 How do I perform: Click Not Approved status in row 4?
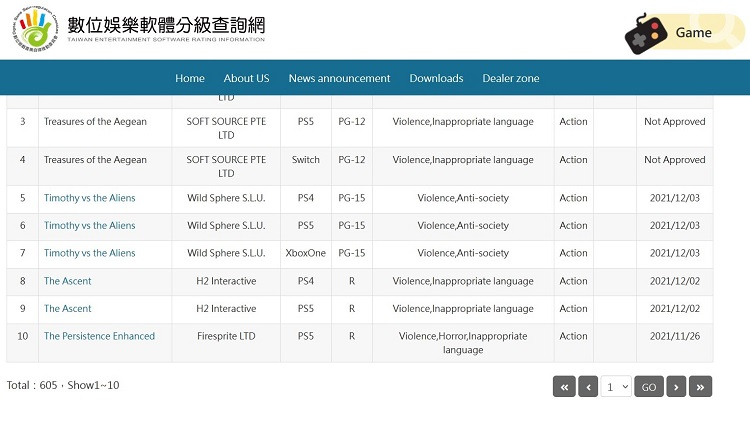[x=674, y=160]
